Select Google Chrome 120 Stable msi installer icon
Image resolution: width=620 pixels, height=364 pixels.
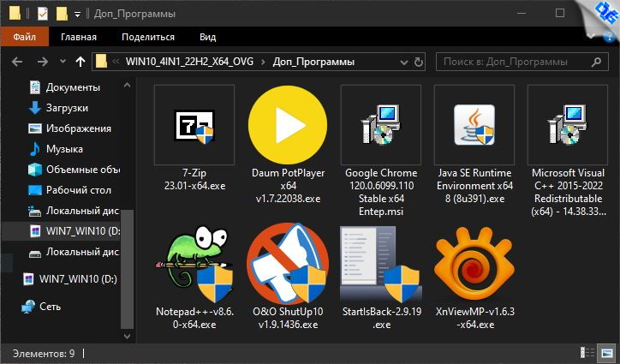(x=381, y=125)
